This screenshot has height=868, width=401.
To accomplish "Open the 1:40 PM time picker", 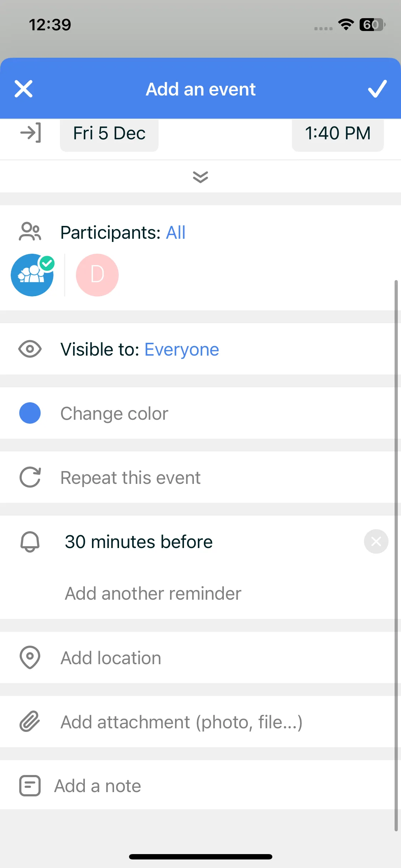I will (x=338, y=134).
